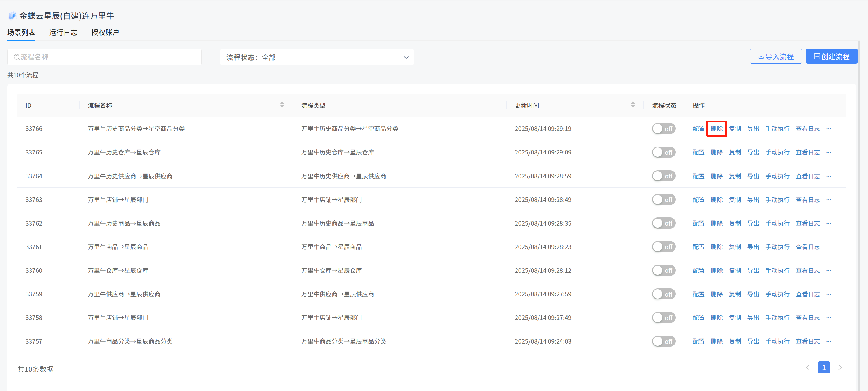Image resolution: width=868 pixels, height=391 pixels.
Task: Click the 创建流程 button
Action: 831,56
